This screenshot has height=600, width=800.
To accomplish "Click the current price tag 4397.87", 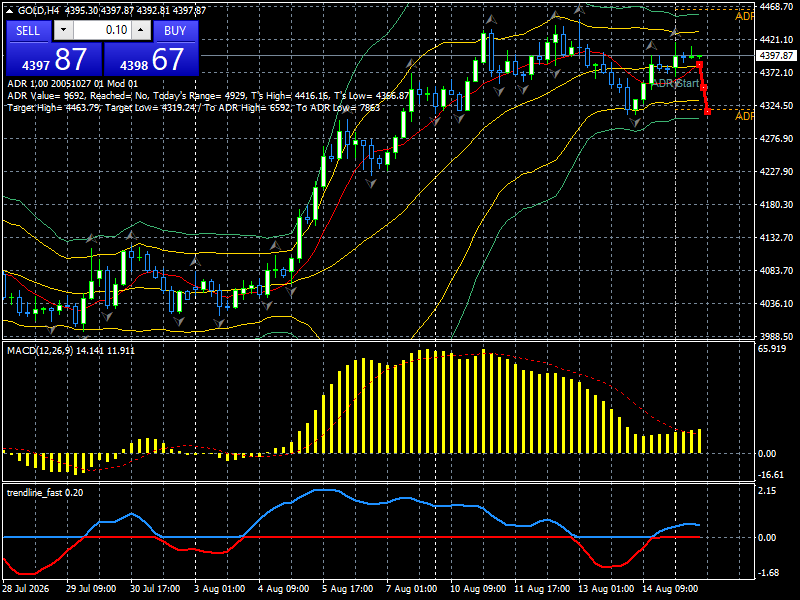I will click(777, 55).
